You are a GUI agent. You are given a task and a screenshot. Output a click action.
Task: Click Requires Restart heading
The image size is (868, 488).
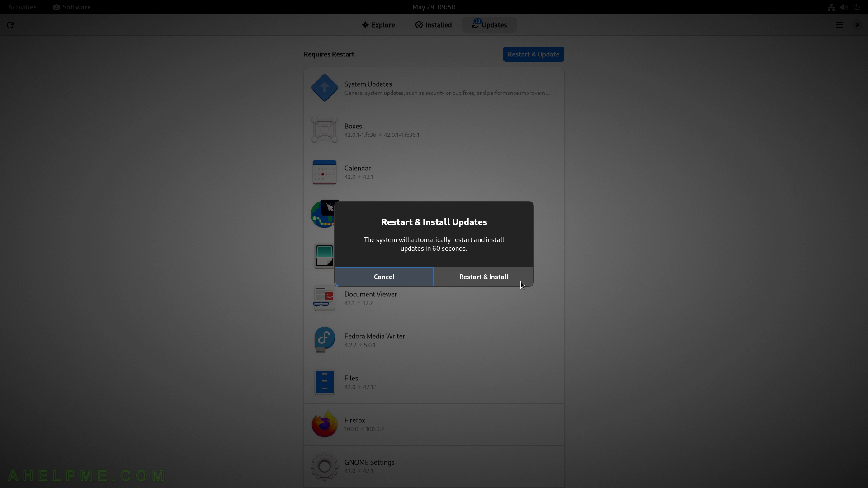tap(329, 54)
